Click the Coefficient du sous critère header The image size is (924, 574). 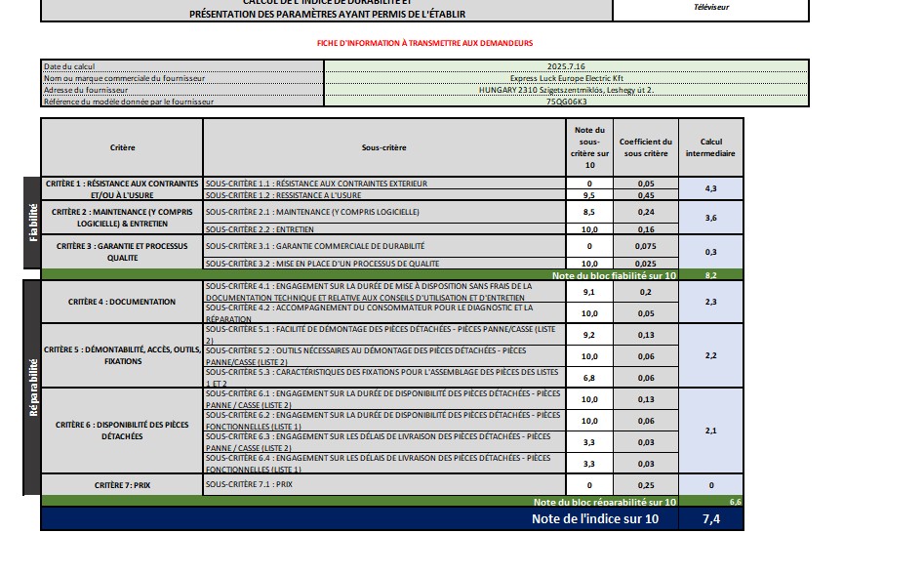(646, 147)
